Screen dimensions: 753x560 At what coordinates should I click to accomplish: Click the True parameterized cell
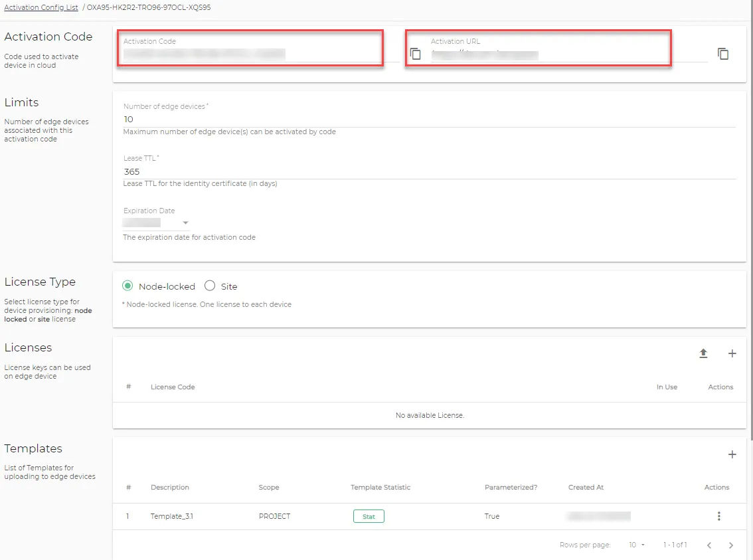[492, 516]
